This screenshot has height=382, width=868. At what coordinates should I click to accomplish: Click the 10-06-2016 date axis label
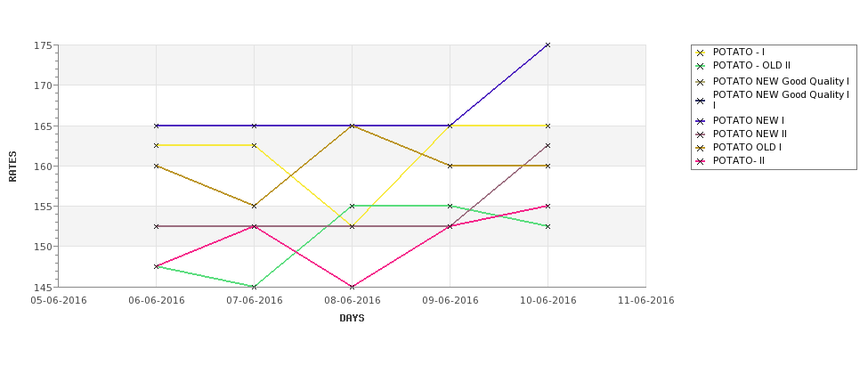pos(548,301)
